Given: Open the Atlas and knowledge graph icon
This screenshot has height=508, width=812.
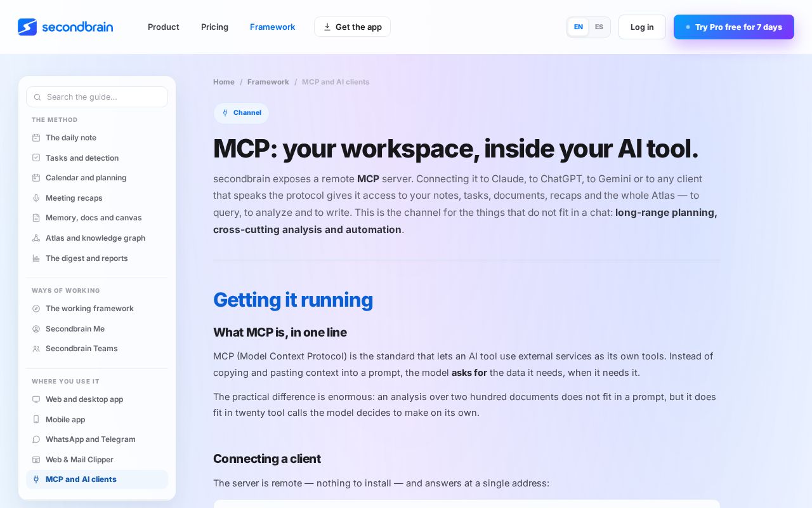Looking at the screenshot, I should 36,238.
